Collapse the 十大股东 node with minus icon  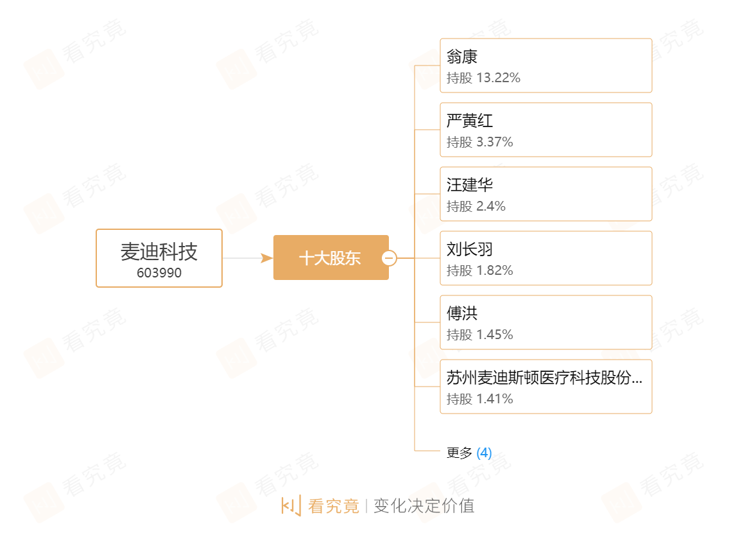point(389,258)
